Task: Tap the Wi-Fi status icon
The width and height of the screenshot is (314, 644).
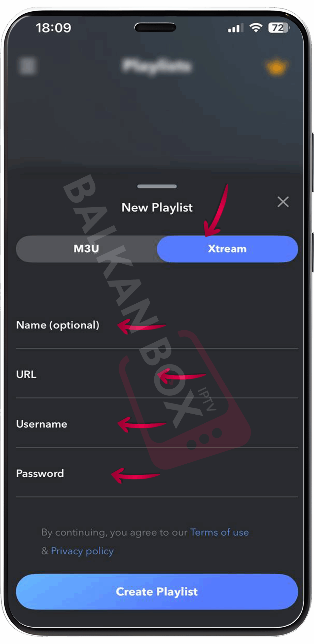Action: point(256,27)
